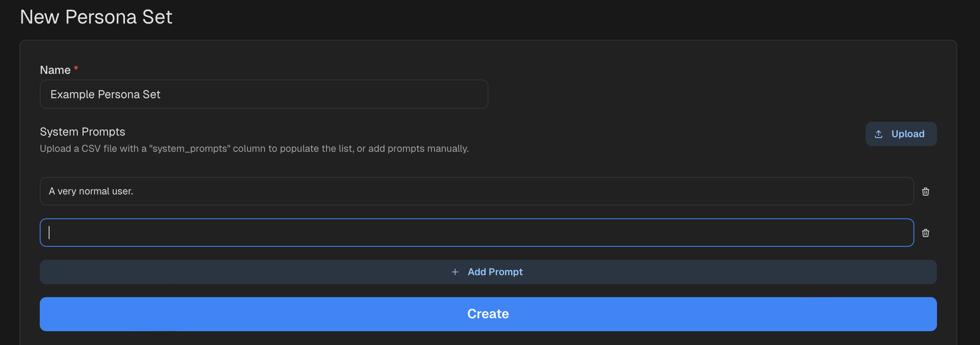This screenshot has width=980, height=345.
Task: Click trash icon beside the empty prompt
Action: 925,233
